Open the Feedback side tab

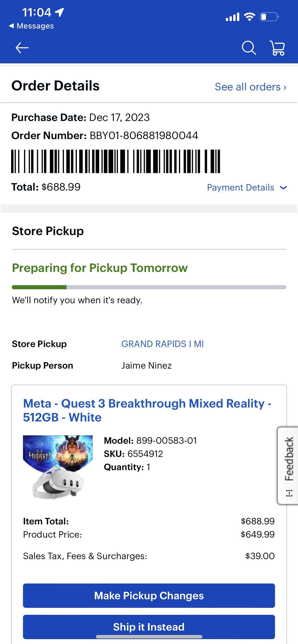pyautogui.click(x=288, y=465)
